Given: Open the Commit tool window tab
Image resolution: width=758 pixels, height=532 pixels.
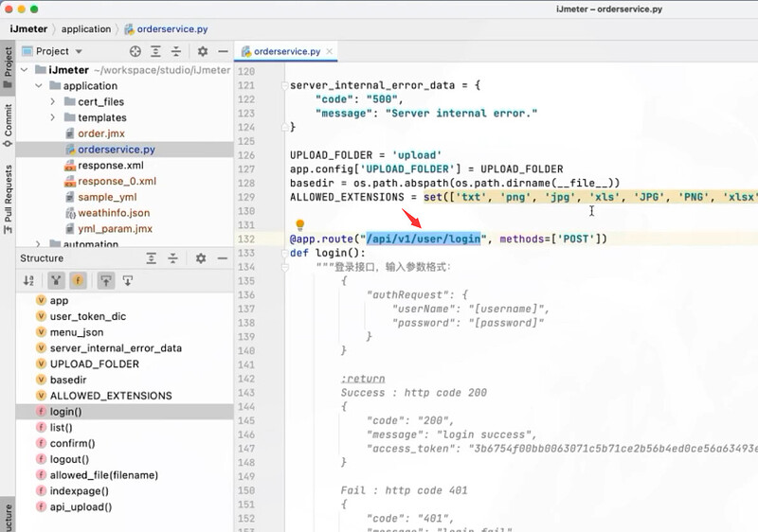Looking at the screenshot, I should point(8,126).
